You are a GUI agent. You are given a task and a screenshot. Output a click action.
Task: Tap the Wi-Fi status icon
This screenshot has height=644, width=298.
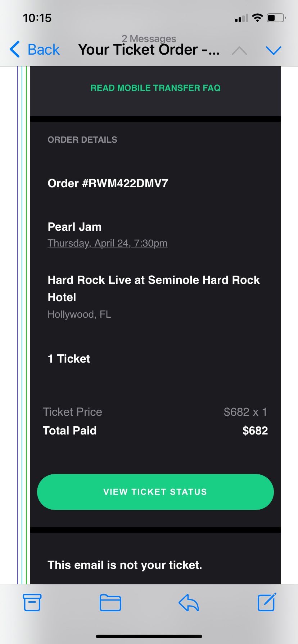[257, 18]
